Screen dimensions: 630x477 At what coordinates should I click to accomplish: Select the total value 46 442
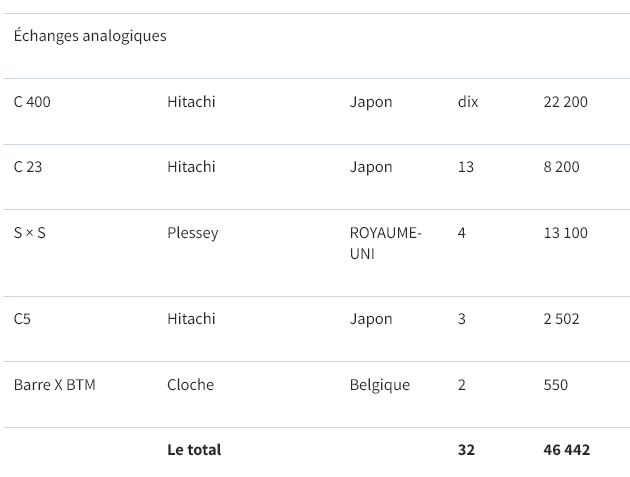(x=566, y=450)
